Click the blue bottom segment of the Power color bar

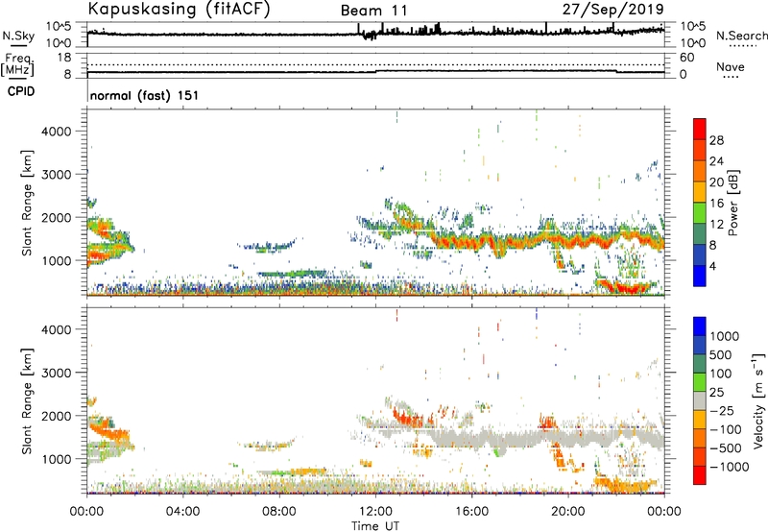(x=700, y=276)
